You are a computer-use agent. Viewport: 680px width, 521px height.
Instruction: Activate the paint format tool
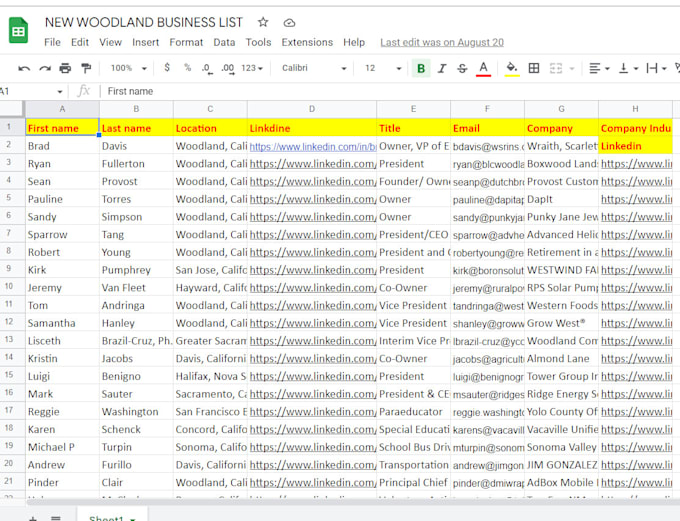click(x=86, y=68)
